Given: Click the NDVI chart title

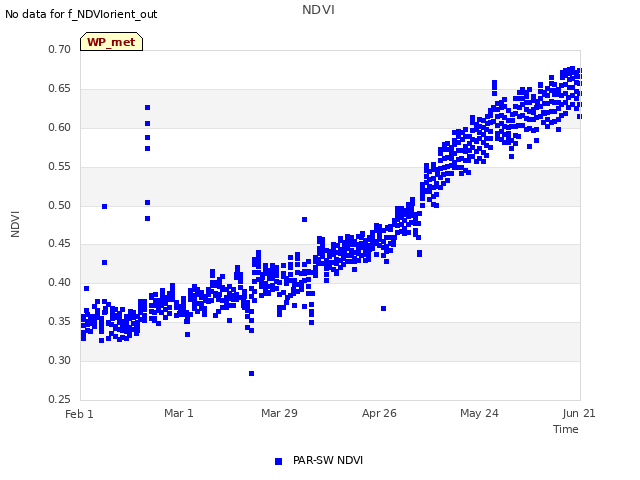Looking at the screenshot, I should click(x=318, y=10).
